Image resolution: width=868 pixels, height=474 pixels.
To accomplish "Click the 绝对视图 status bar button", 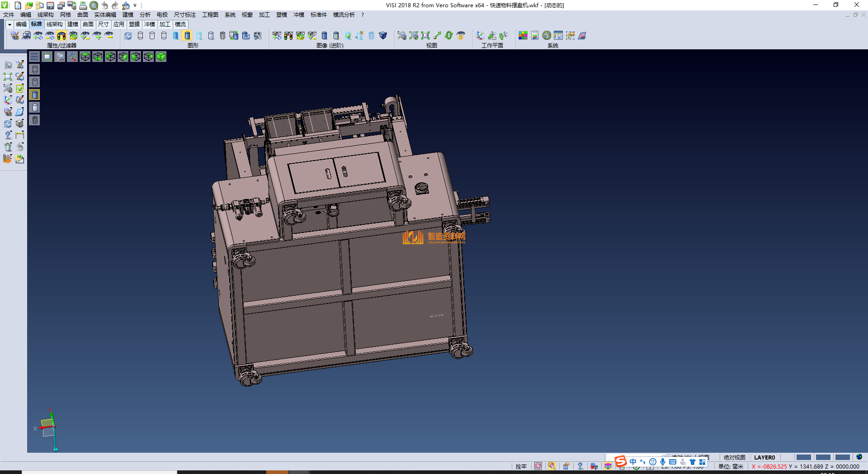I will click(734, 457).
